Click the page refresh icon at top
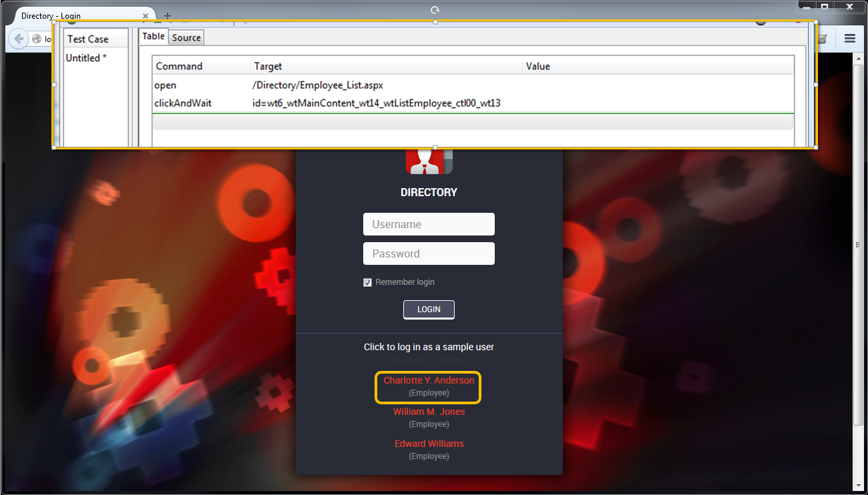868x495 pixels. pos(434,9)
